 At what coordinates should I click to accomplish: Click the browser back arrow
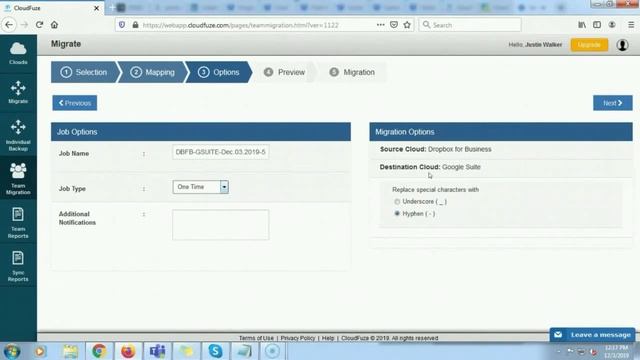[x=9, y=25]
